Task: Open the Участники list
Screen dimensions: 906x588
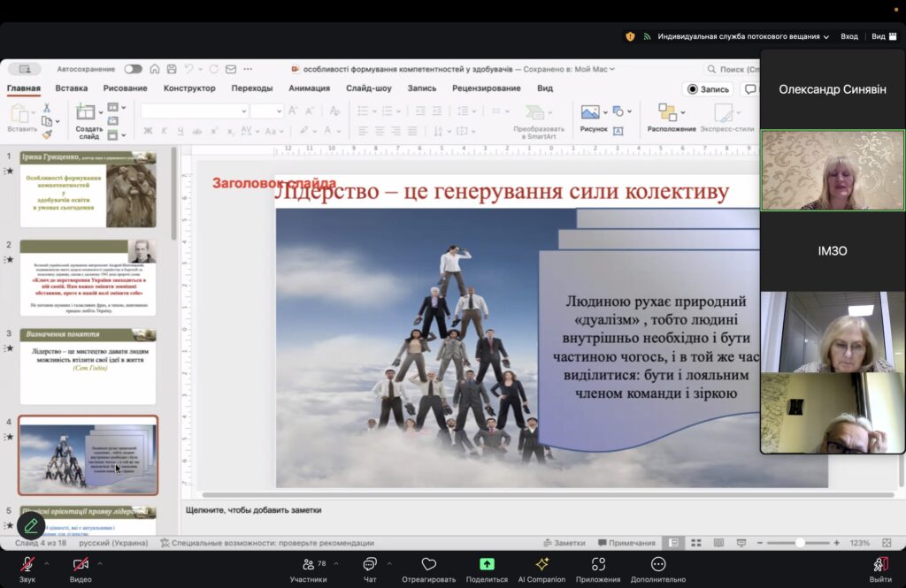Action: pos(308,564)
